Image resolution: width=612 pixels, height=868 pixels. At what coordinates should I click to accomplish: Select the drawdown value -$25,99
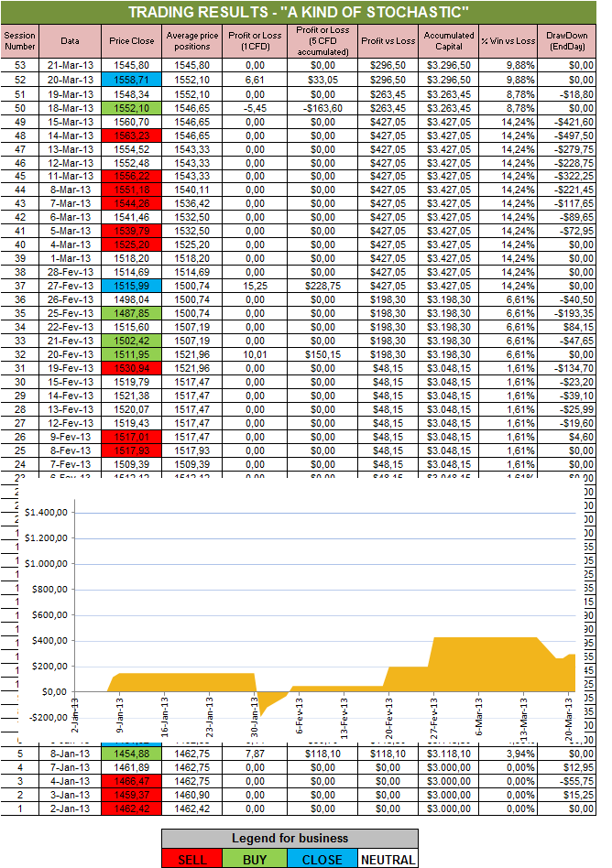point(566,409)
